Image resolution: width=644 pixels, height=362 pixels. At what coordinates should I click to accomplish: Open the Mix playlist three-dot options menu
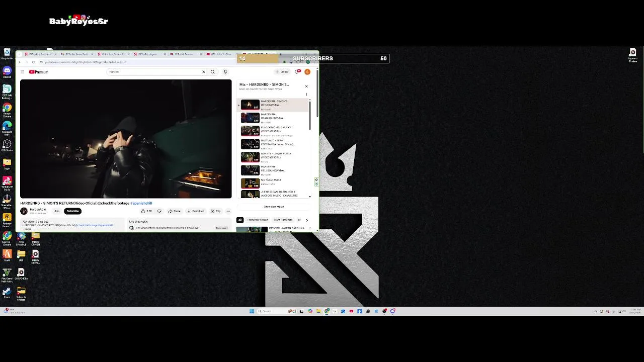(306, 94)
